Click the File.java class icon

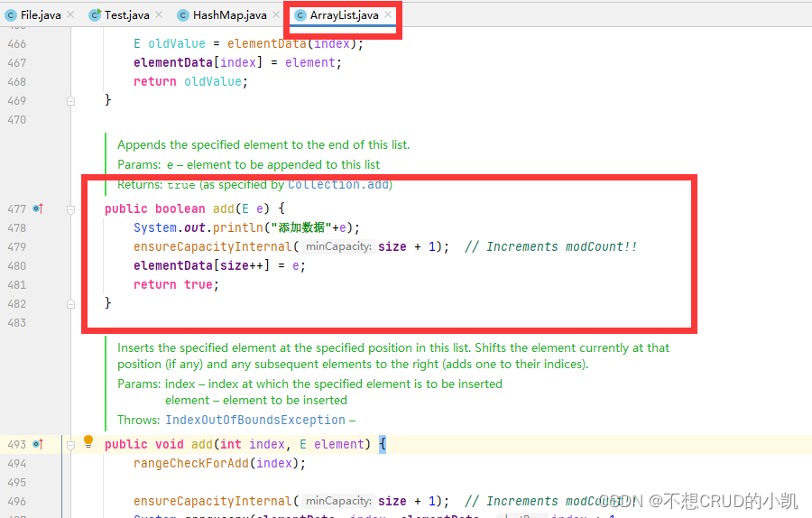tap(10, 15)
